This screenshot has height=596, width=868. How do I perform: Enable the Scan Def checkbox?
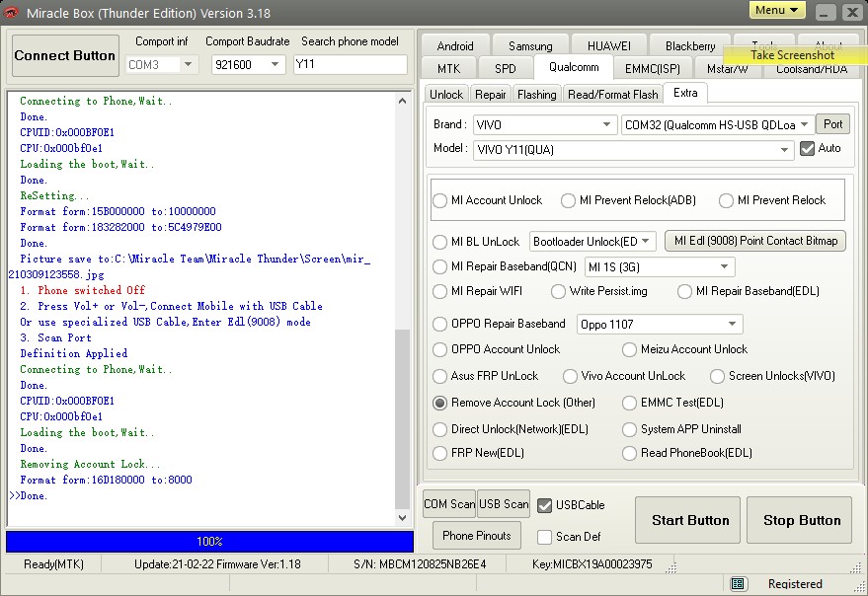545,537
